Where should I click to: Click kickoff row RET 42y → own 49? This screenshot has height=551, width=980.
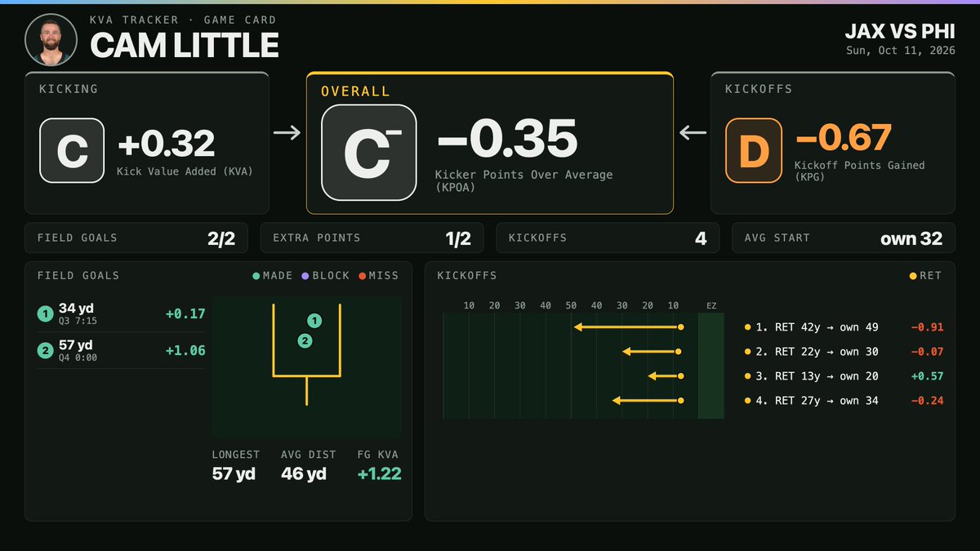(x=844, y=327)
